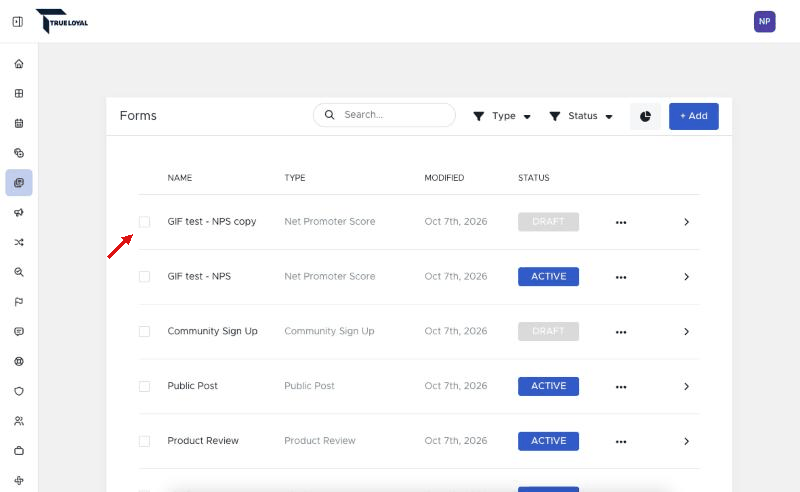Open more options for GIF test - NPS copy
The width and height of the screenshot is (800, 492).
click(621, 223)
